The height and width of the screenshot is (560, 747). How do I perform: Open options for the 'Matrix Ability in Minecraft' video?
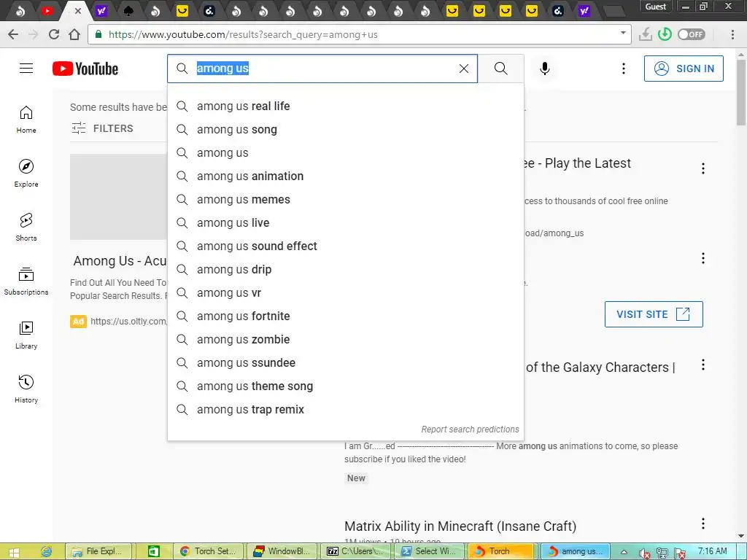(x=703, y=524)
